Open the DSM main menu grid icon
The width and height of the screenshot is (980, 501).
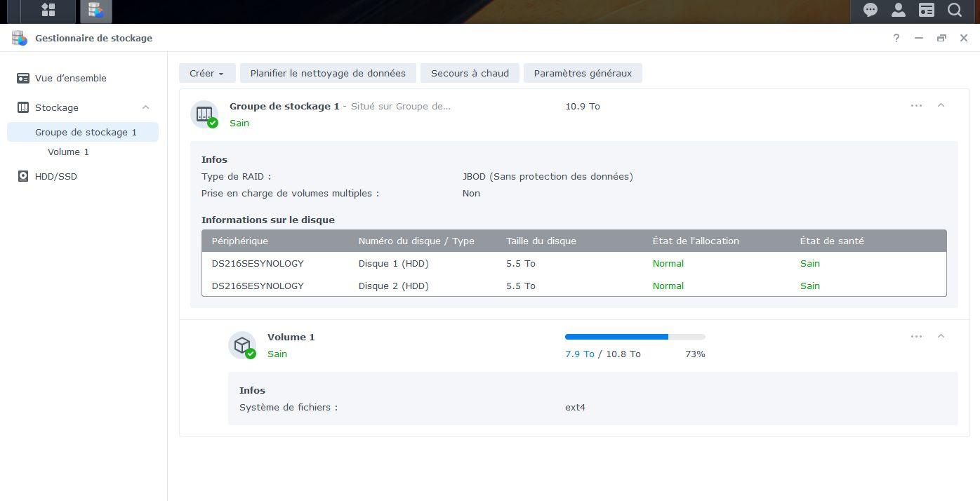coord(48,10)
